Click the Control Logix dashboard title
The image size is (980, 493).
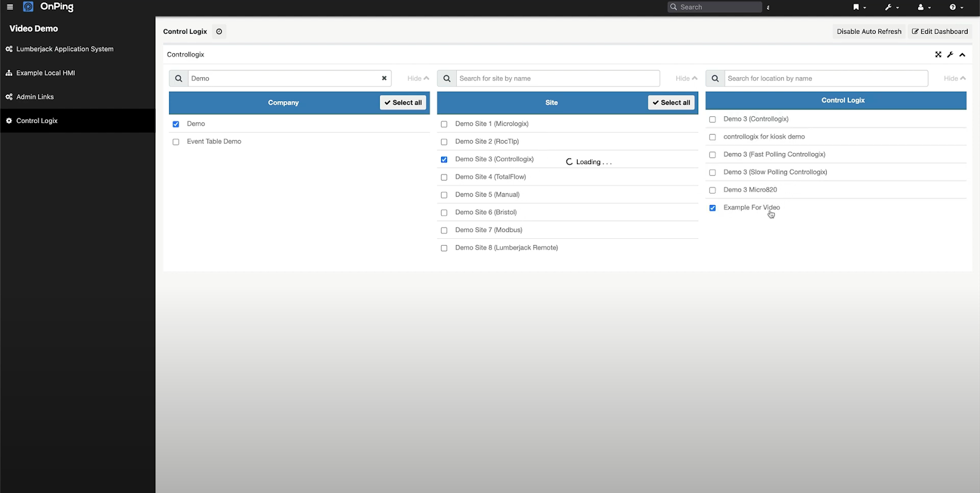click(x=185, y=31)
